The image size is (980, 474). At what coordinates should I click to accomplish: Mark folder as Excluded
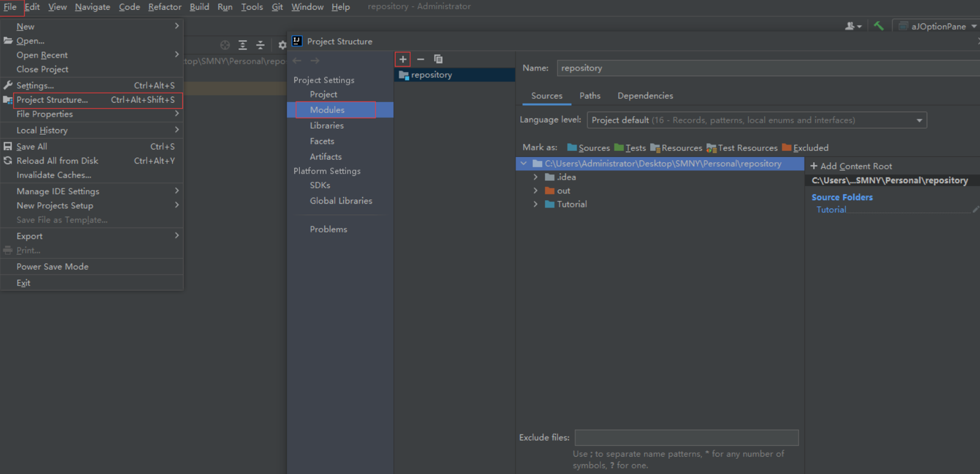coord(805,148)
